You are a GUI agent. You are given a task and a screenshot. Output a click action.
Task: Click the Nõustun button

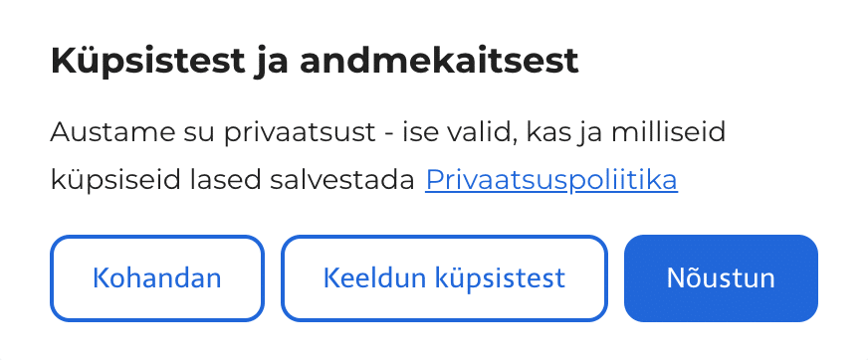click(x=721, y=278)
